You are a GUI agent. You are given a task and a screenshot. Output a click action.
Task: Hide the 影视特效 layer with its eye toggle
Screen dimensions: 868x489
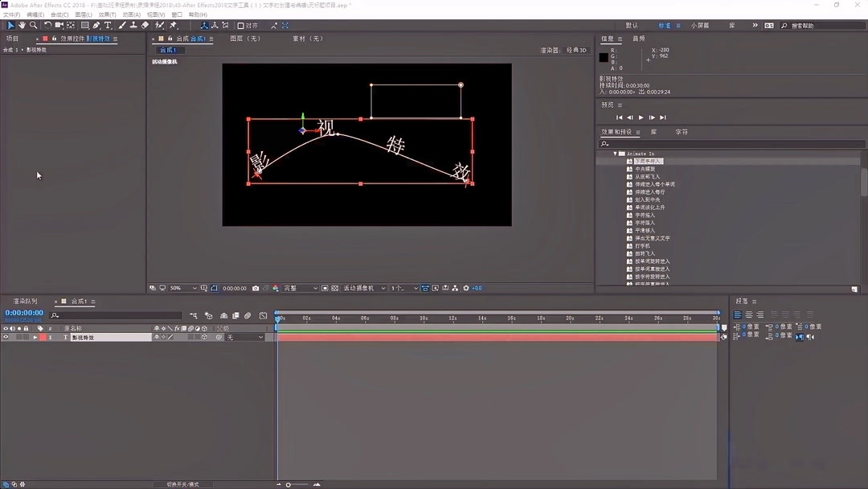6,336
